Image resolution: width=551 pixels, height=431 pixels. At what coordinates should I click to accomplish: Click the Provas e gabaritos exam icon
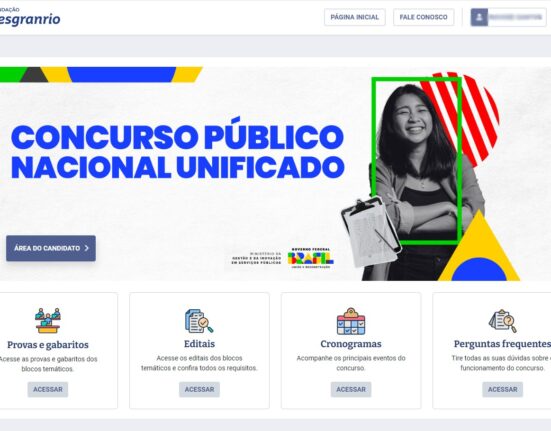coord(48,320)
